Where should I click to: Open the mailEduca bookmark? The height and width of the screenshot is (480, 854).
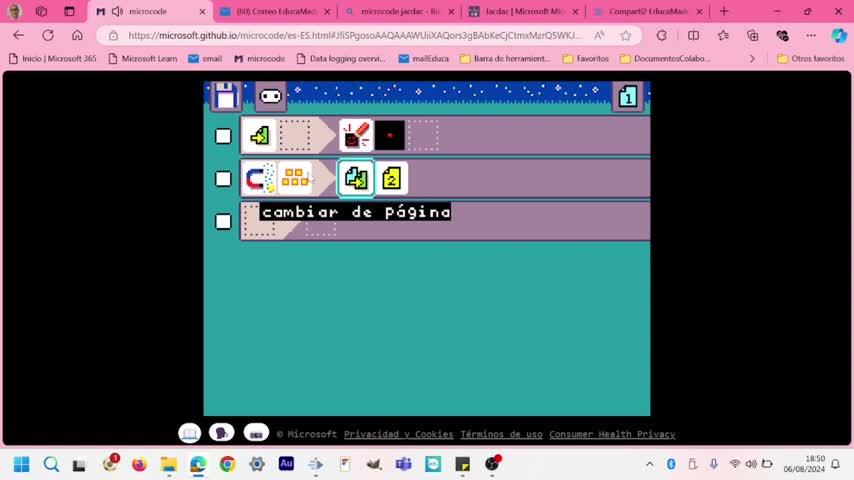tap(423, 58)
